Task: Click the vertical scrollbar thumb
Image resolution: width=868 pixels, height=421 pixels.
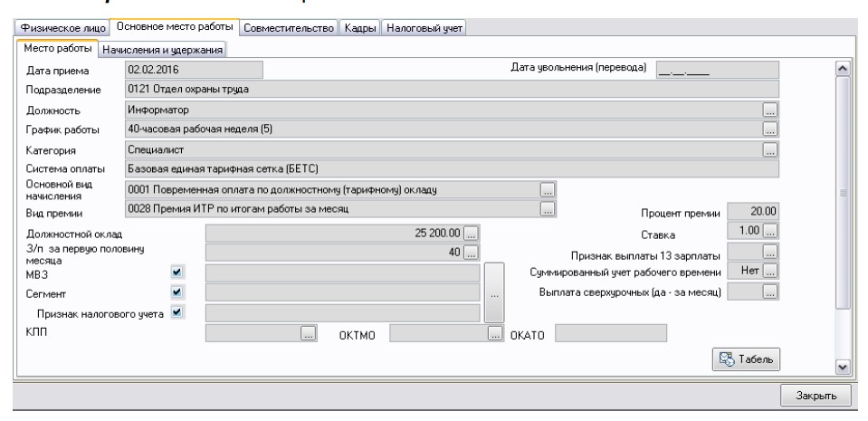Action: click(843, 193)
